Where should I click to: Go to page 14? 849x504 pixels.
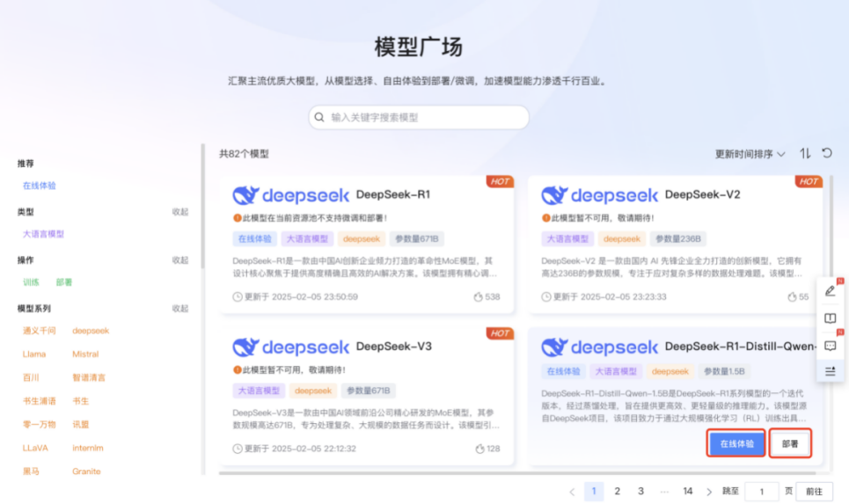pos(688,492)
